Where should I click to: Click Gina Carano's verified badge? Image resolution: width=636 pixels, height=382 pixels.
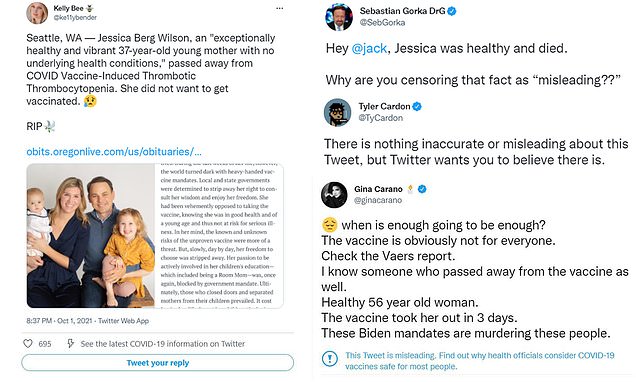[422, 189]
